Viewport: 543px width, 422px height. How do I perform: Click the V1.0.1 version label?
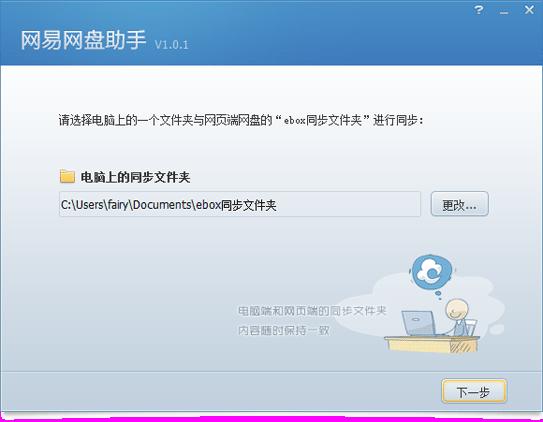point(171,45)
